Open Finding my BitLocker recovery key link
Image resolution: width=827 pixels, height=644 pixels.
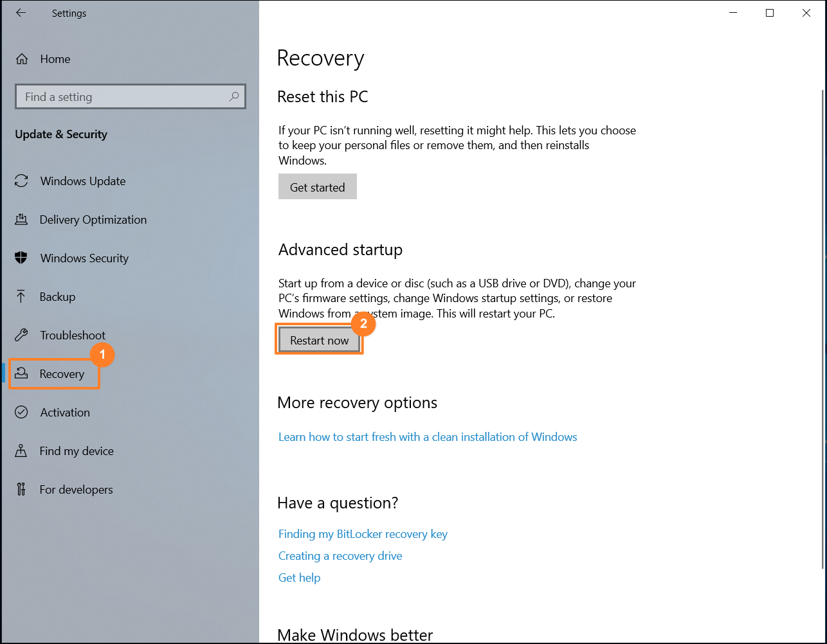coord(363,534)
